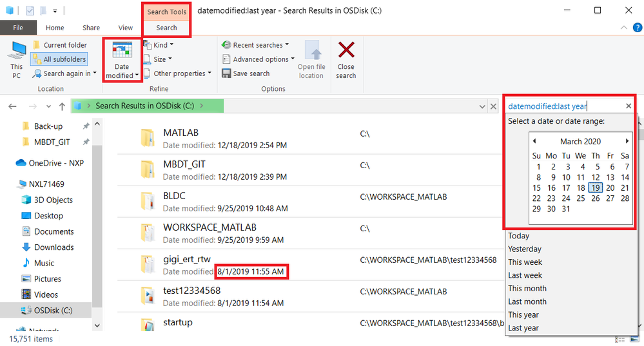
Task: Click March 2020 calendar header
Action: pyautogui.click(x=580, y=142)
